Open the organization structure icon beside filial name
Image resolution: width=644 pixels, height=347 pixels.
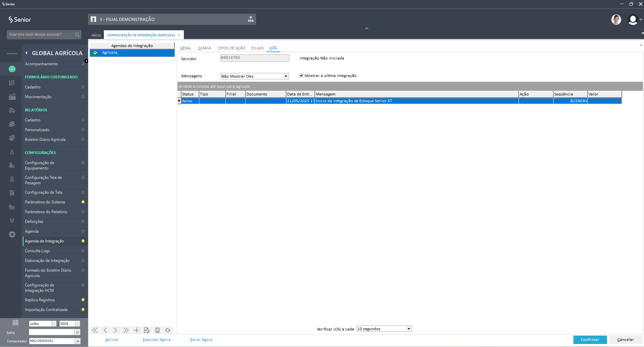[x=251, y=19]
